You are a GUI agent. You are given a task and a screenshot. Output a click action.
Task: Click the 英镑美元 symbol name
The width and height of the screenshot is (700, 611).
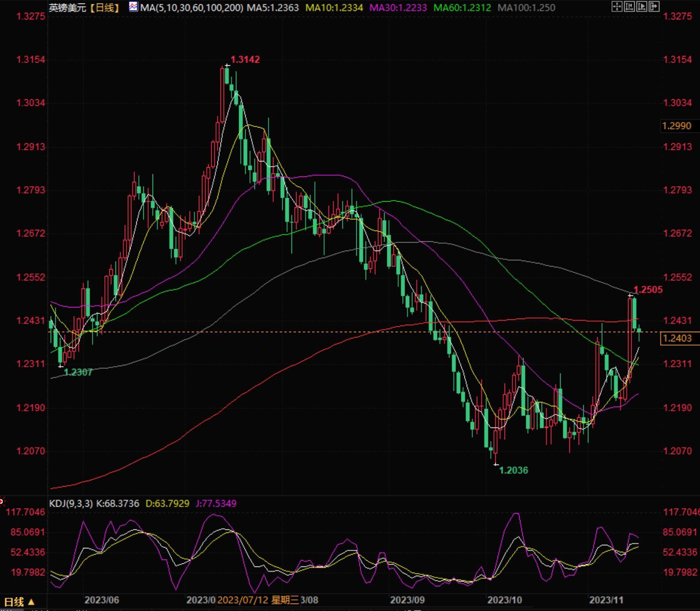pos(67,7)
